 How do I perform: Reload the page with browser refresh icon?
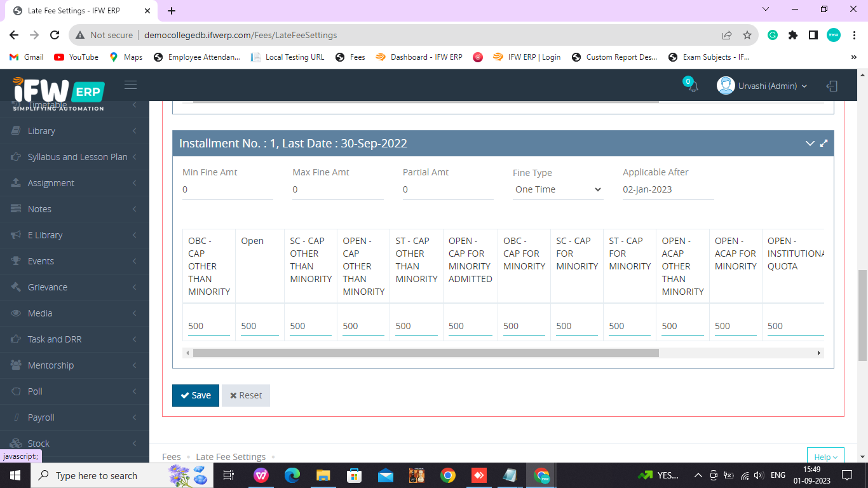tap(55, 35)
